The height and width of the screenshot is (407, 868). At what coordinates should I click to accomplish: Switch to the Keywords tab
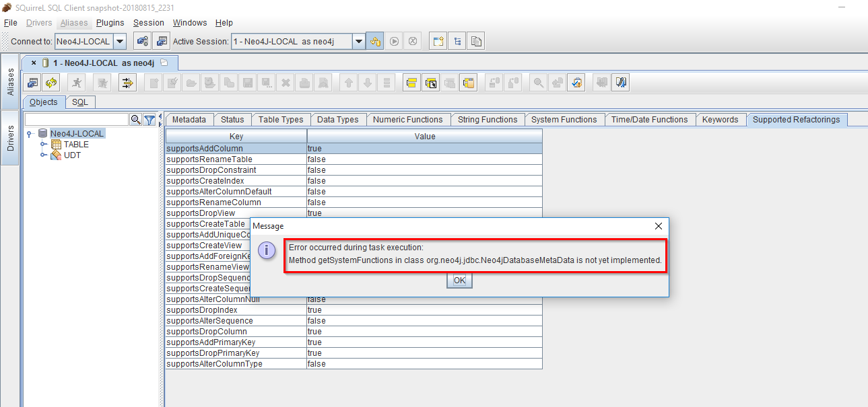(x=721, y=119)
